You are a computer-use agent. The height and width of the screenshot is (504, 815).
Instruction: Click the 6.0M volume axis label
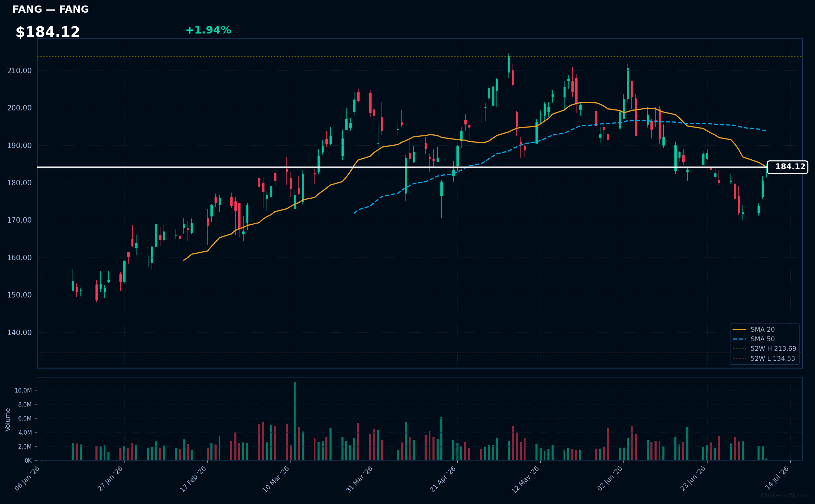click(x=25, y=419)
